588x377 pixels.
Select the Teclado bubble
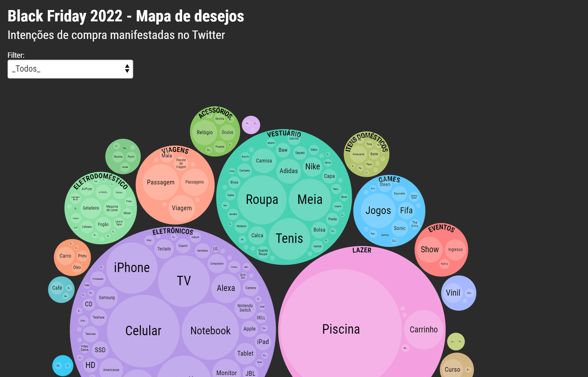(x=164, y=249)
